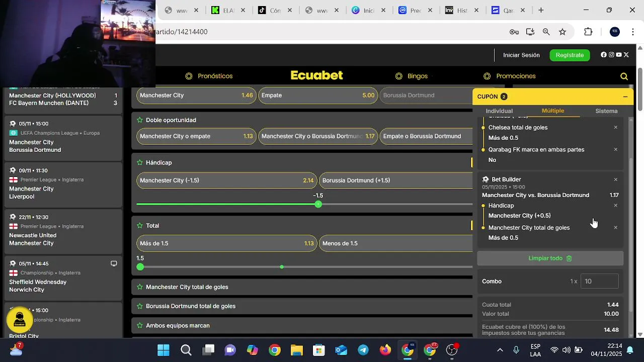This screenshot has height=362, width=644.
Task: Click the Total 1.5 slider handle
Action: [x=140, y=267]
